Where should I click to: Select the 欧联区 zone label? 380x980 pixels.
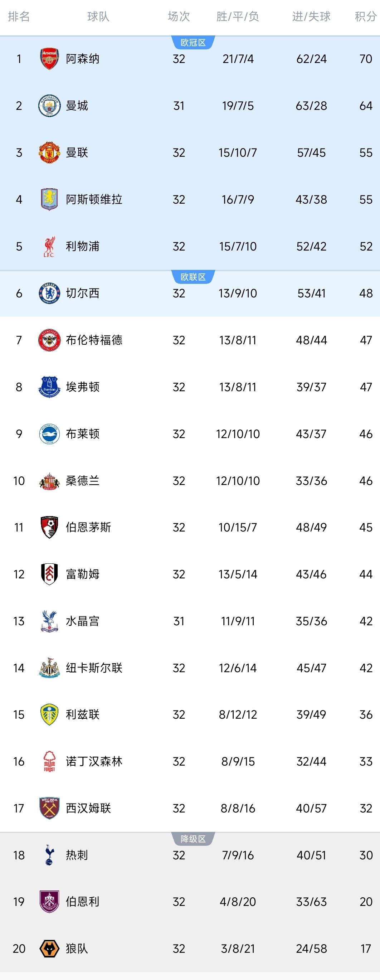(193, 277)
